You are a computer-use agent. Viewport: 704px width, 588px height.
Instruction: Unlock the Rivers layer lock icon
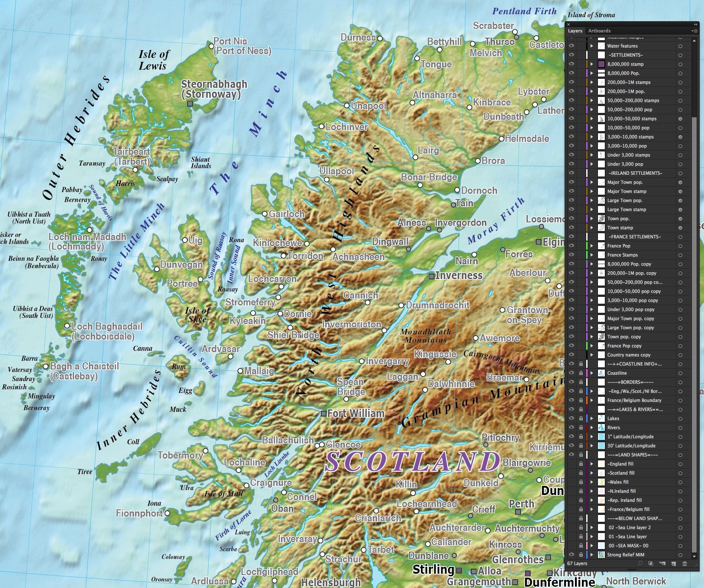(x=581, y=427)
